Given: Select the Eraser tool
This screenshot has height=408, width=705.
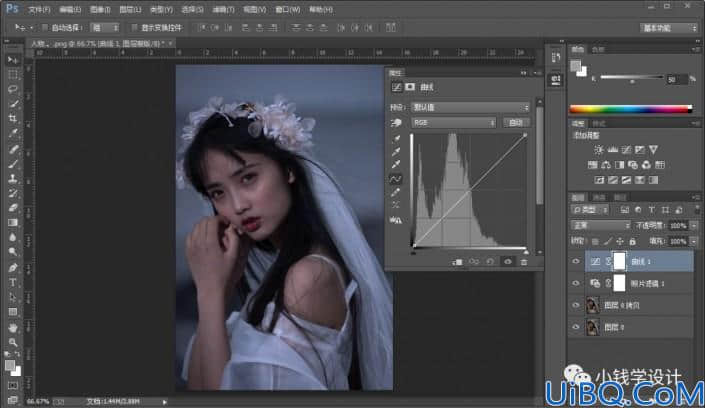Looking at the screenshot, I should (x=13, y=208).
